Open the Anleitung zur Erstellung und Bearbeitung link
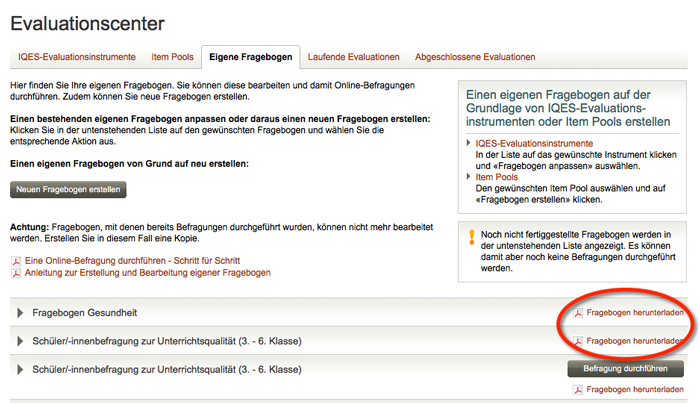700x403 pixels. click(x=148, y=273)
